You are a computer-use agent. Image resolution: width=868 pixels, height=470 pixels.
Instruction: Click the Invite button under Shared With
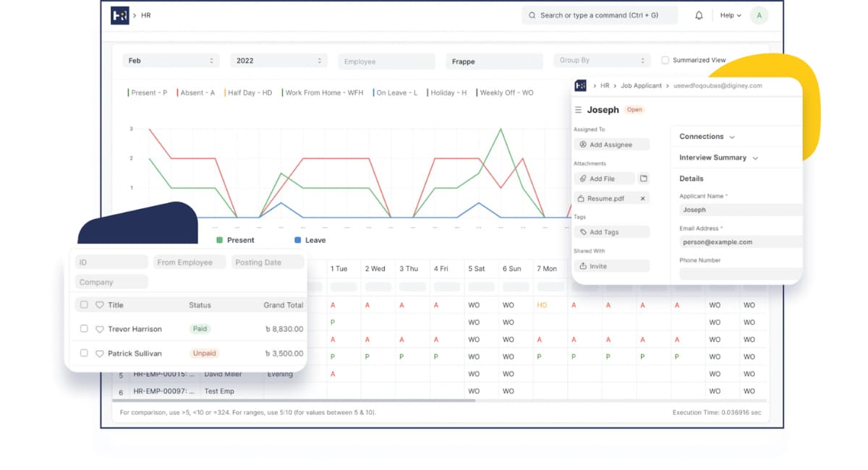pos(611,266)
